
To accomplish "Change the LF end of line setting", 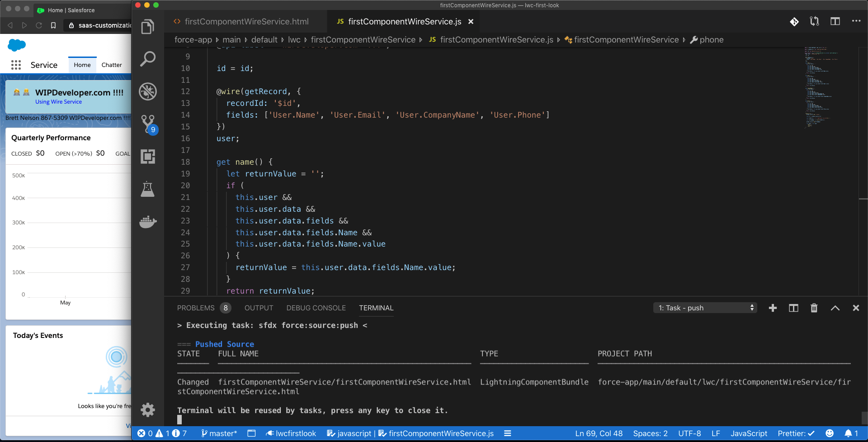I will pyautogui.click(x=716, y=433).
